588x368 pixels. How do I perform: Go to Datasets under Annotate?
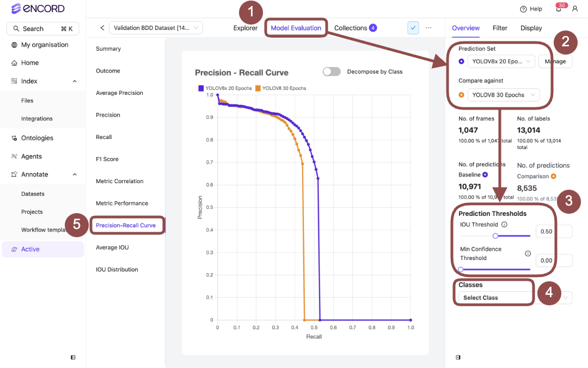[33, 194]
